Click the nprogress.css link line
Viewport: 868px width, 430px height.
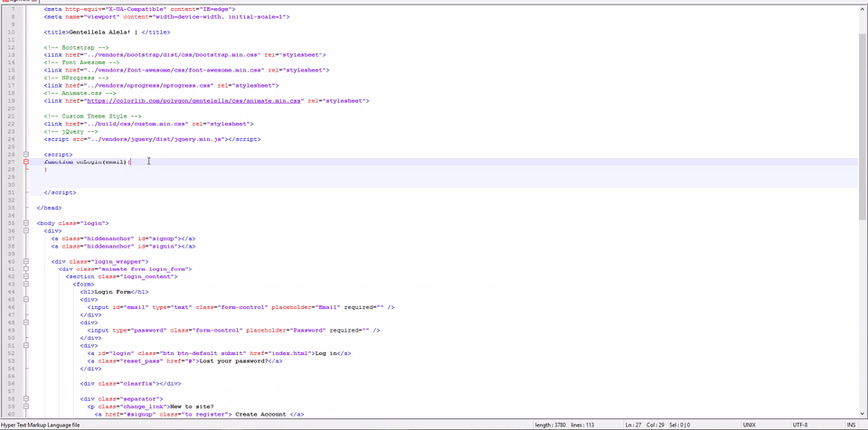[162, 86]
